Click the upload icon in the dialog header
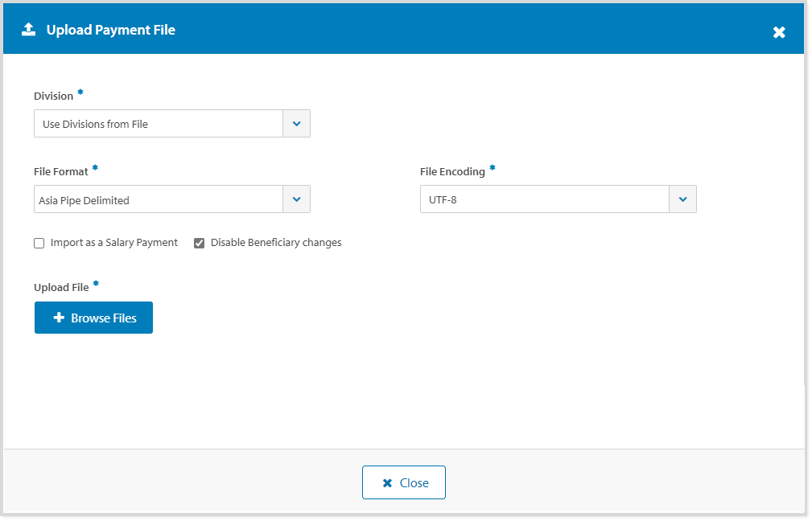The height and width of the screenshot is (521, 812). point(30,29)
